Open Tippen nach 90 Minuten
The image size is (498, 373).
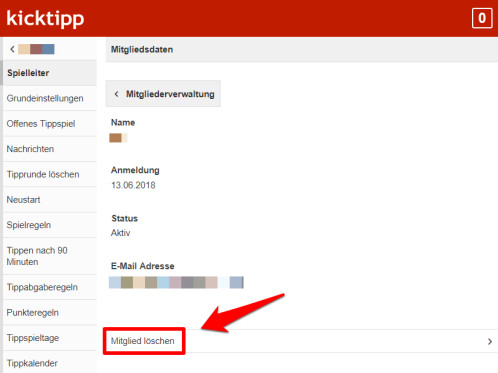(50, 256)
